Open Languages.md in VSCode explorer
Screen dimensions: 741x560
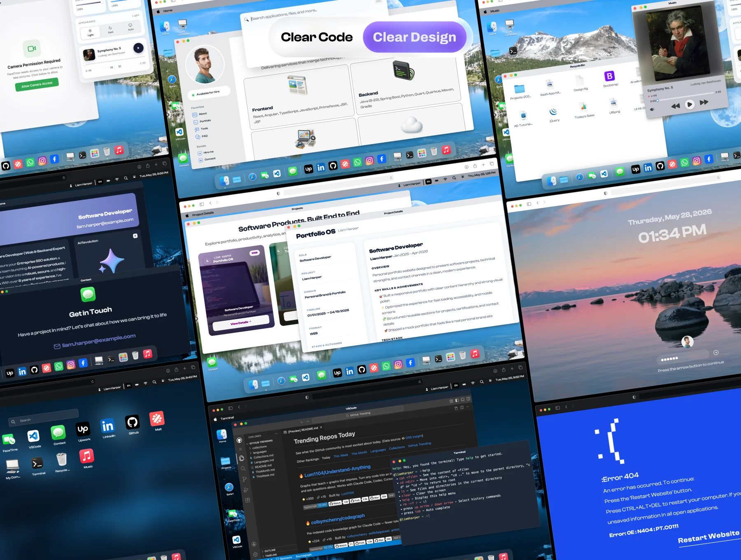pos(263,462)
